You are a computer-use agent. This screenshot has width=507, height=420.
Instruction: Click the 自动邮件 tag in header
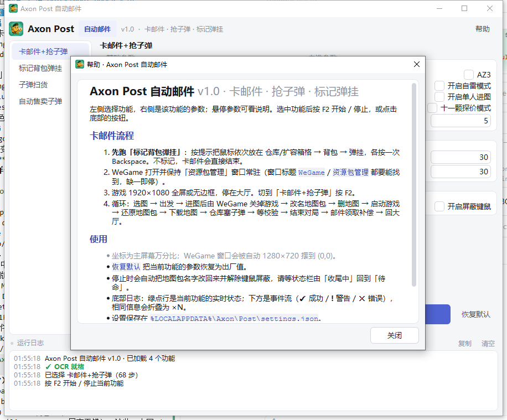pyautogui.click(x=97, y=29)
